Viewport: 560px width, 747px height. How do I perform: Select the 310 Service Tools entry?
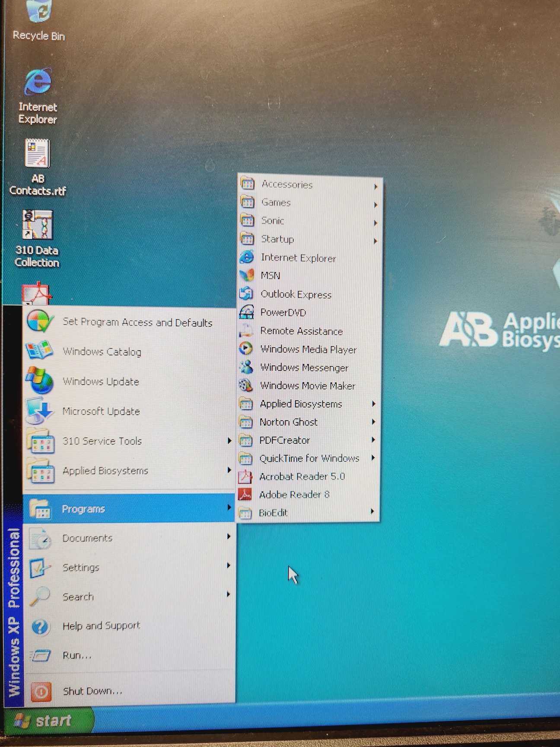point(129,441)
